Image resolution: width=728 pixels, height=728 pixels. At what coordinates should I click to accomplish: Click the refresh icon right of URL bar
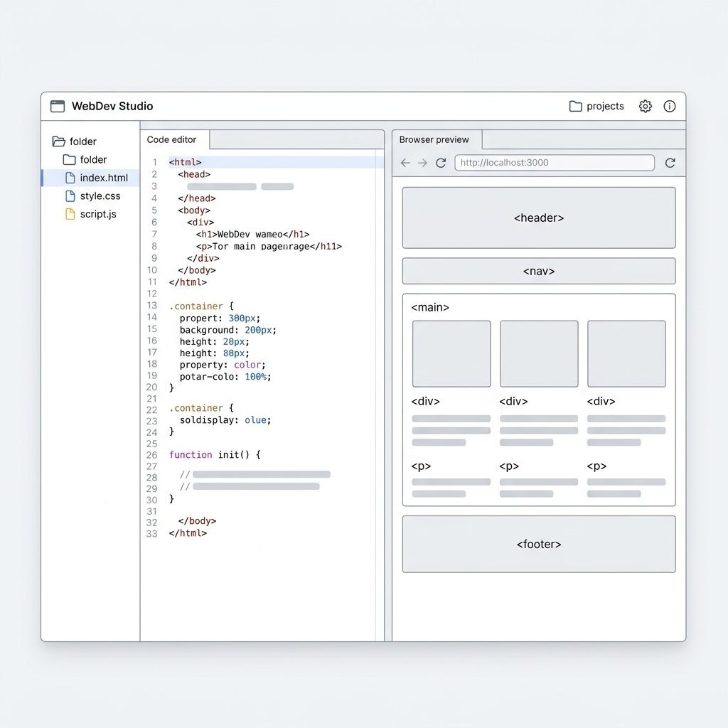[670, 163]
